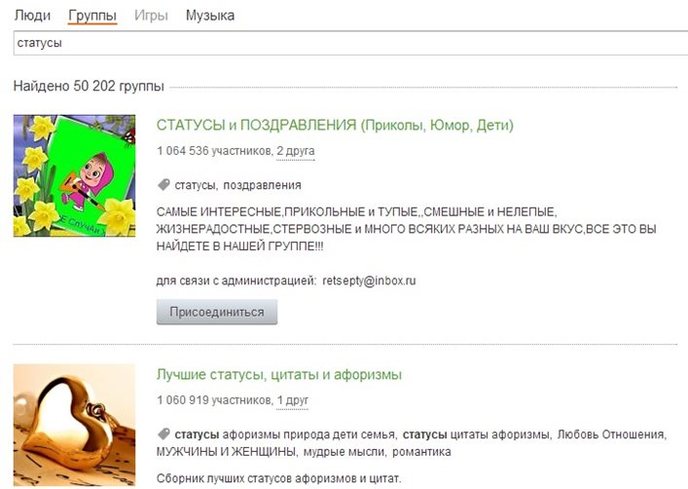
Task: Click the 'Любовь Отношения' tag
Action: 611,435
